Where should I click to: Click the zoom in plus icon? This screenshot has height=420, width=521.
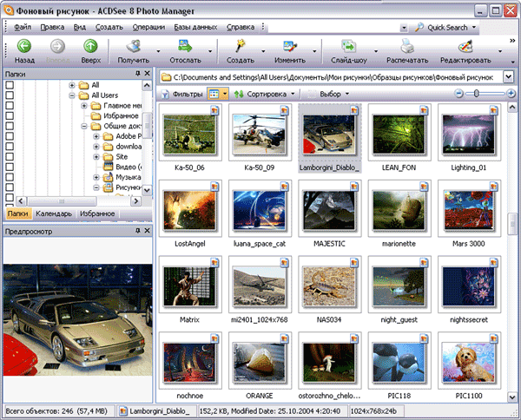click(511, 94)
